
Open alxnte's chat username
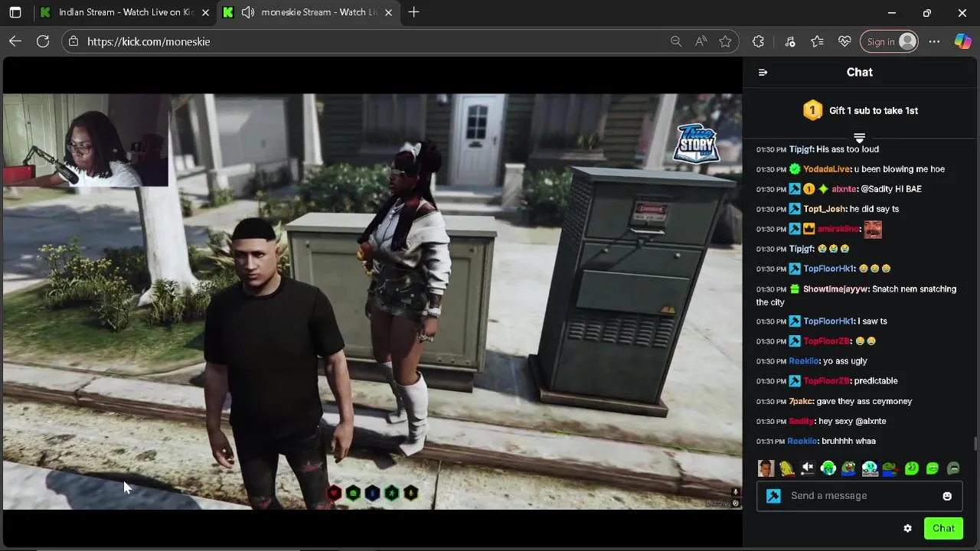point(844,189)
